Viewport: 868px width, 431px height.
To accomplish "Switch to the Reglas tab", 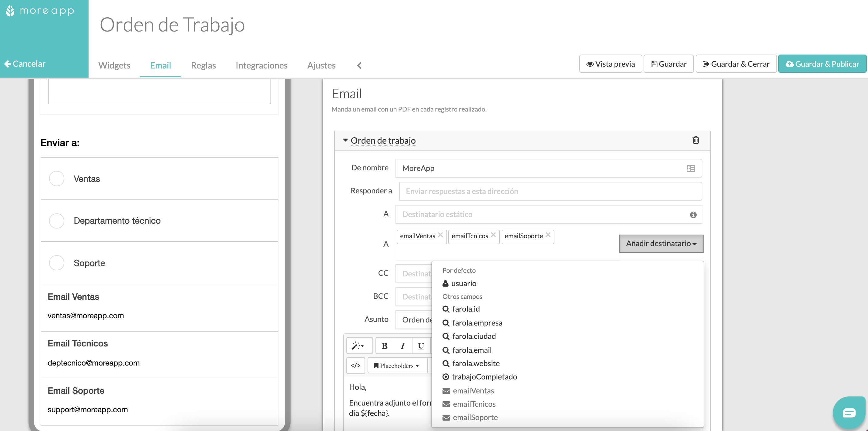I will (x=203, y=65).
